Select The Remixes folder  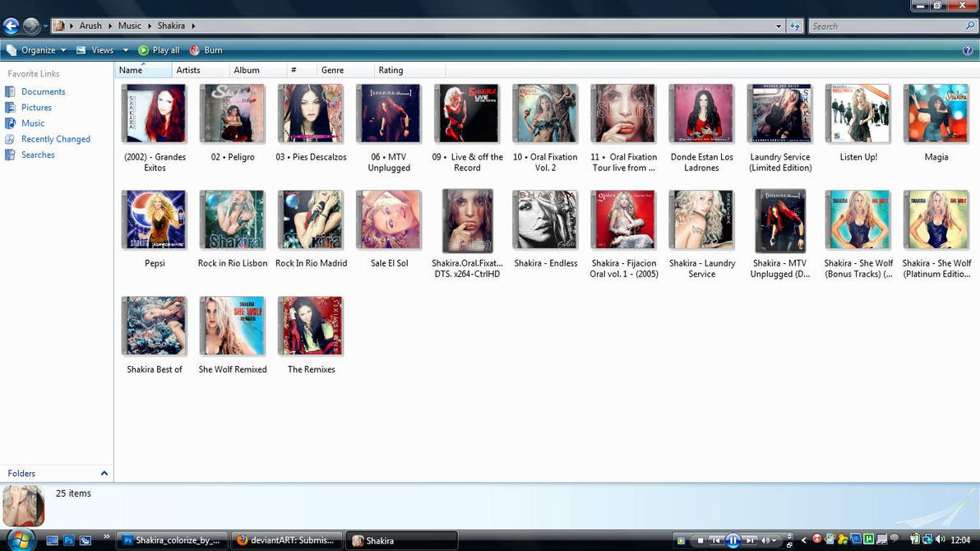[x=311, y=336]
